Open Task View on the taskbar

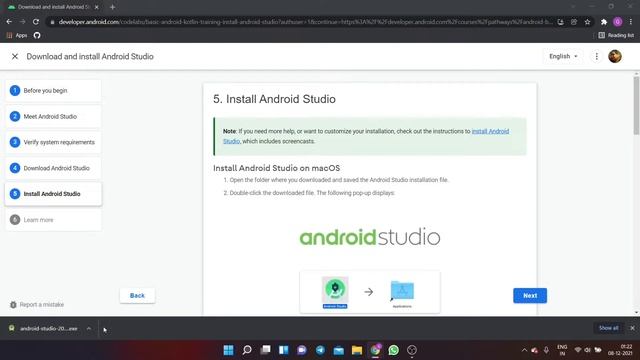click(265, 350)
